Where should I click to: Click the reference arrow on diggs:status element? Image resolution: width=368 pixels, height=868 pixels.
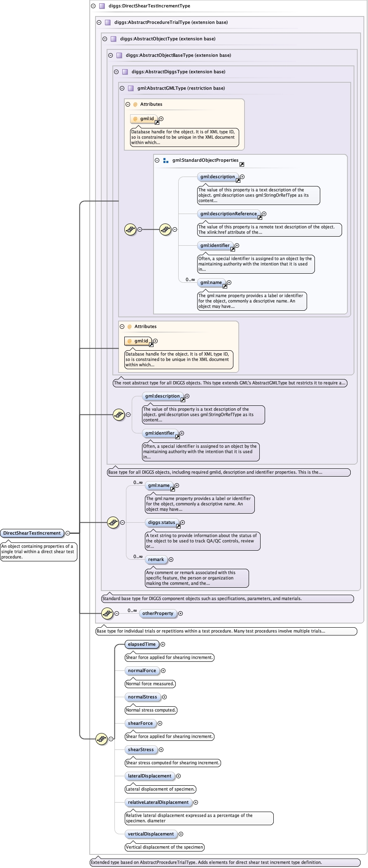click(x=178, y=526)
